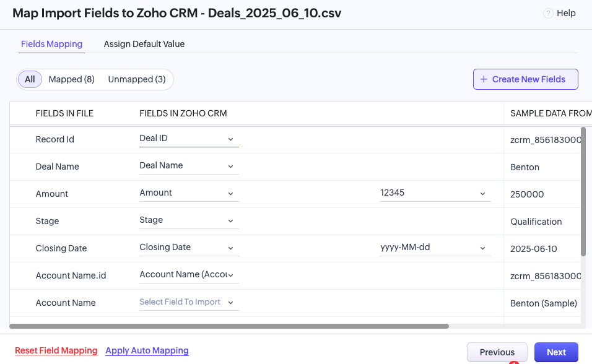Click the SAMPLE DATA FROM column header
592x364 pixels.
551,114
